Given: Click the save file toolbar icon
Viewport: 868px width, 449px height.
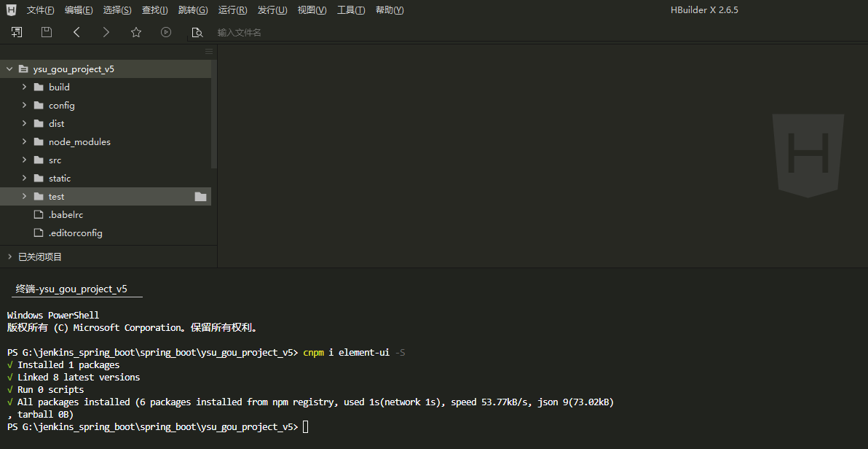Looking at the screenshot, I should pyautogui.click(x=47, y=32).
